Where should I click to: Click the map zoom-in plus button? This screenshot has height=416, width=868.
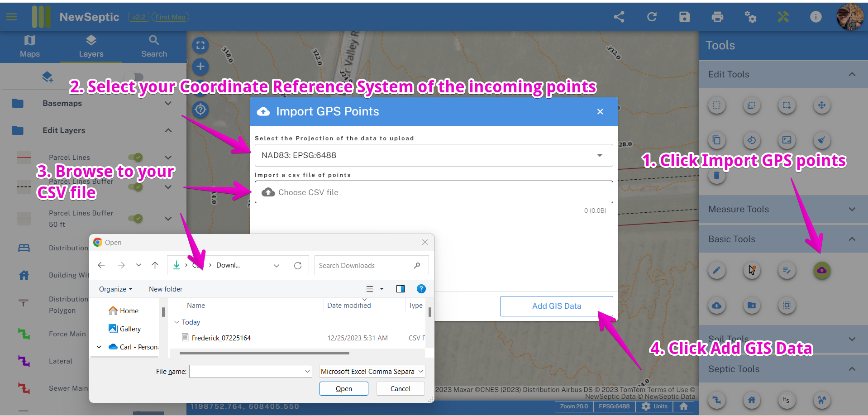click(x=200, y=67)
